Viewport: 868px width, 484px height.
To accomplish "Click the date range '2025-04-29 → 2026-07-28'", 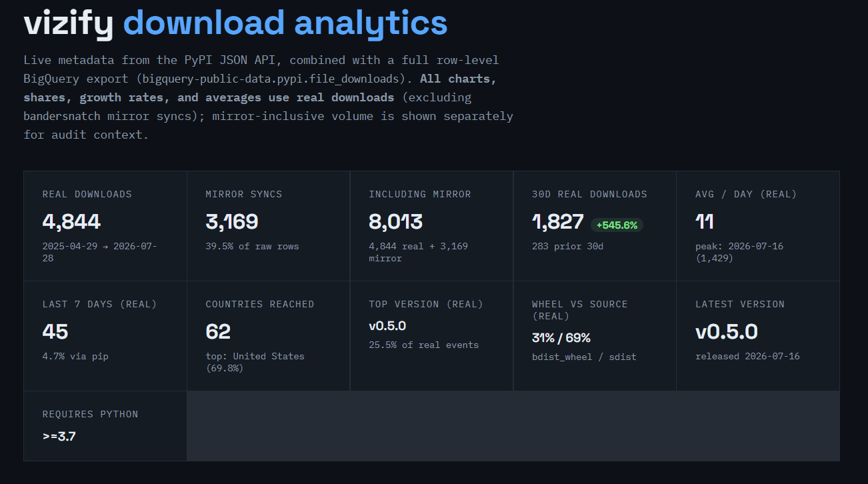I will 99,252.
